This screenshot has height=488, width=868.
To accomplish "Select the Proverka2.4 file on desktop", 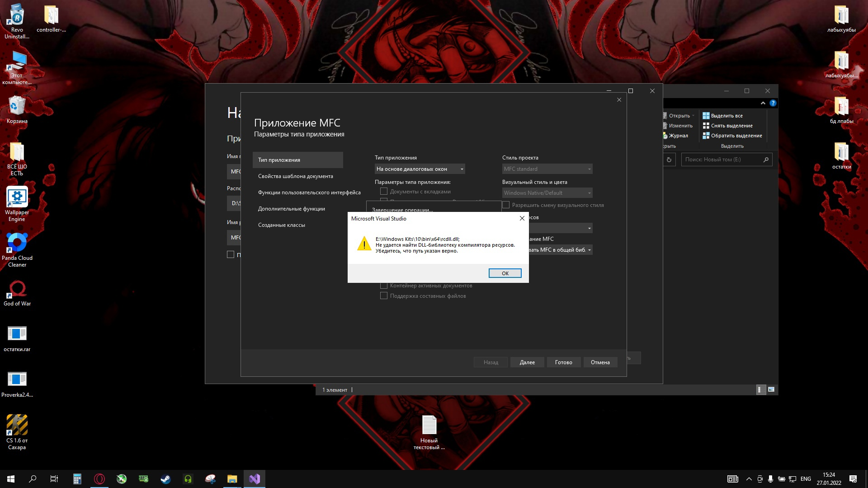I will 17,384.
